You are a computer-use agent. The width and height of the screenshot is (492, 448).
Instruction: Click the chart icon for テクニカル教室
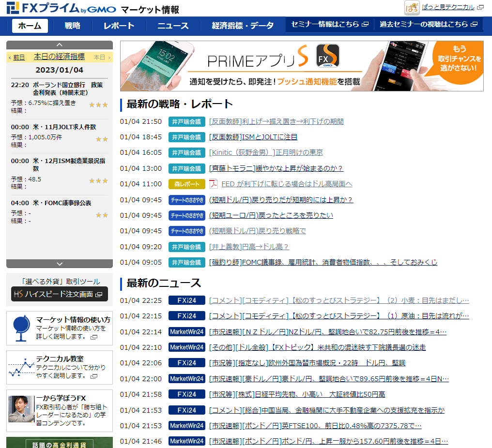pos(21,367)
